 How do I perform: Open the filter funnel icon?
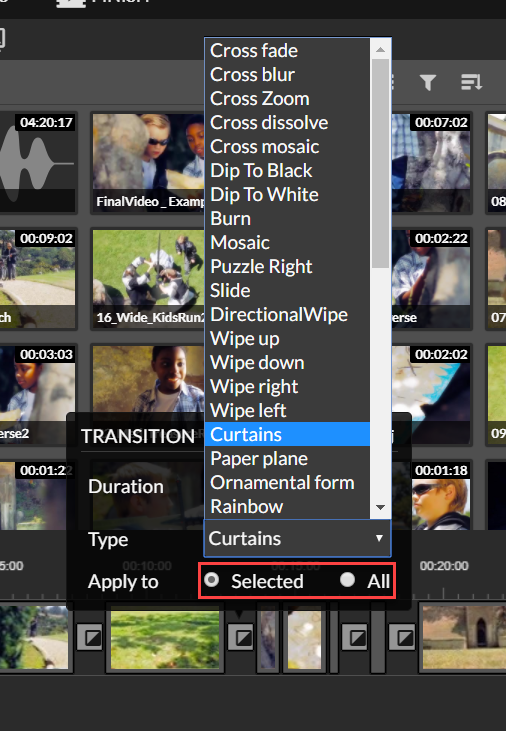[x=428, y=83]
